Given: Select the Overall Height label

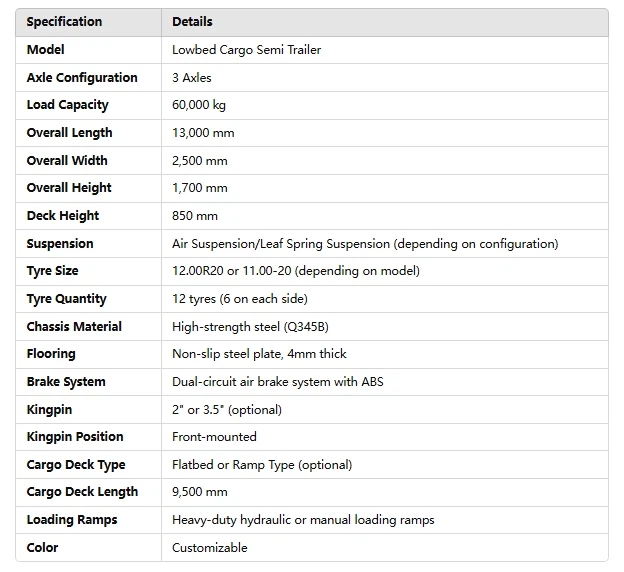Looking at the screenshot, I should tap(69, 188).
